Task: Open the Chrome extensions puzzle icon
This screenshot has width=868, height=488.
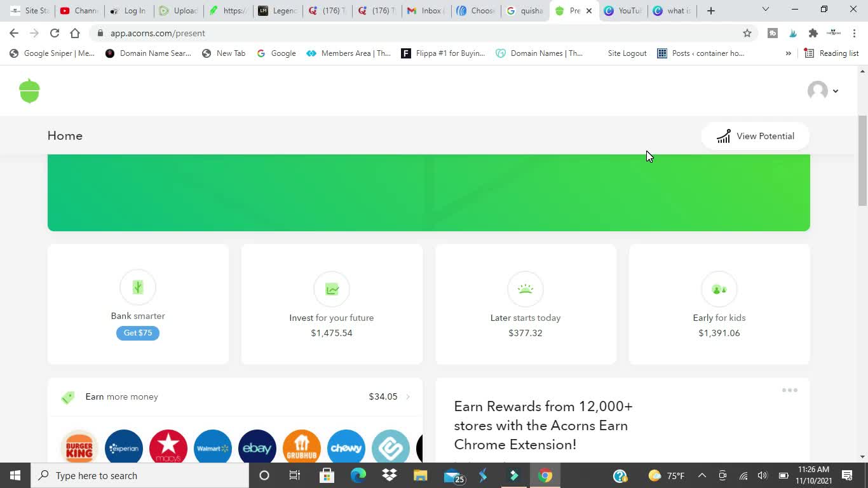Action: click(813, 33)
